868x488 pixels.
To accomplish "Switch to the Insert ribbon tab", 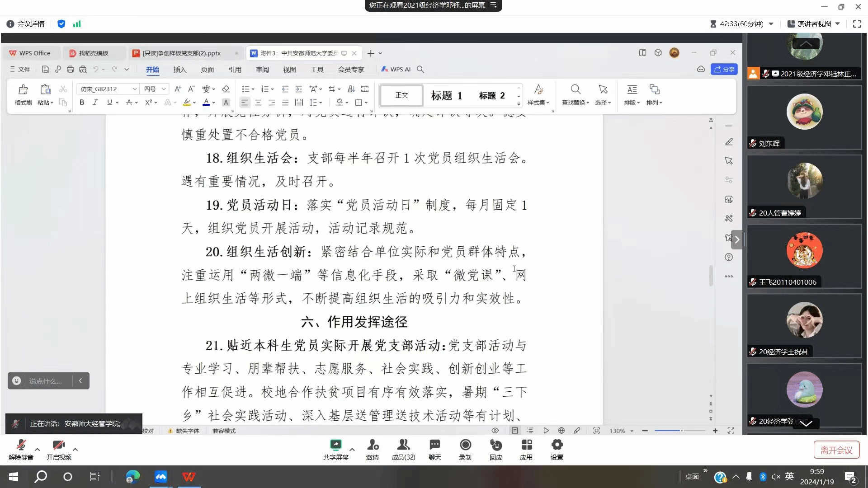I will click(x=179, y=70).
